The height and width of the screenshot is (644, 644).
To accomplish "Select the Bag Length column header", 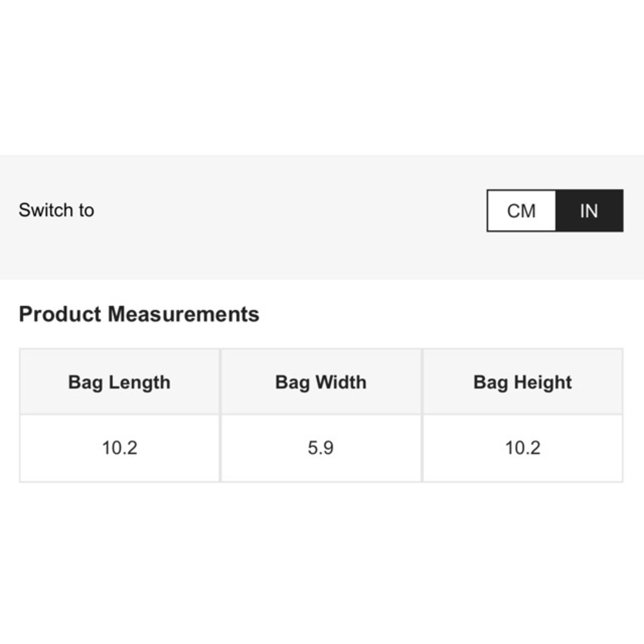I will pos(119,382).
